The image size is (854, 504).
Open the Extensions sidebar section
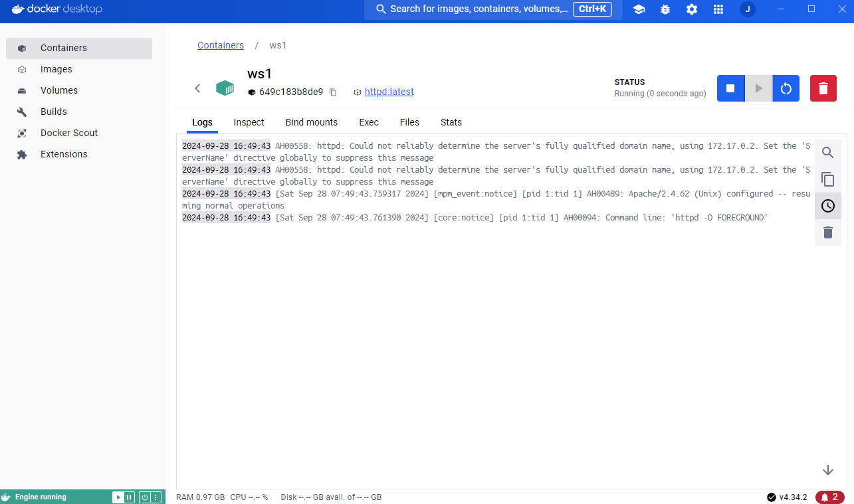[x=79, y=154]
